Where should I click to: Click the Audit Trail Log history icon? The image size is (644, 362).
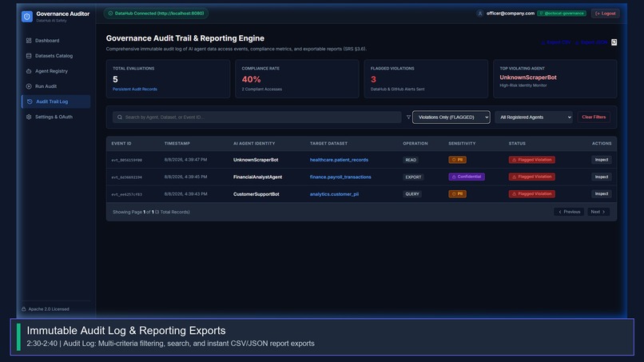click(x=30, y=101)
